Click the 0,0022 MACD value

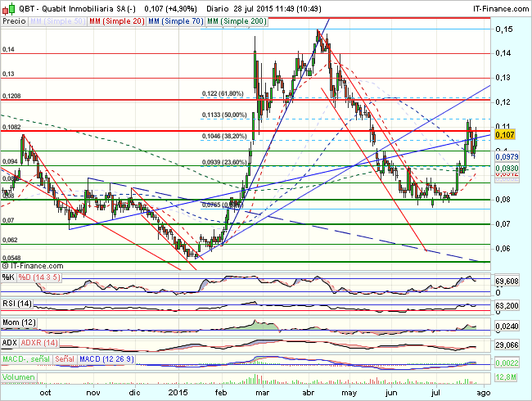click(507, 363)
